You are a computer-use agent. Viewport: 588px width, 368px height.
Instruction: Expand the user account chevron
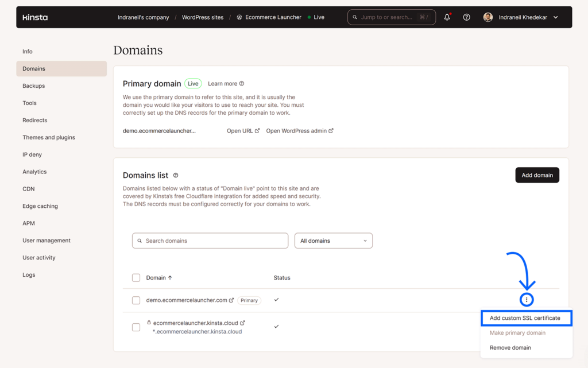pyautogui.click(x=556, y=17)
